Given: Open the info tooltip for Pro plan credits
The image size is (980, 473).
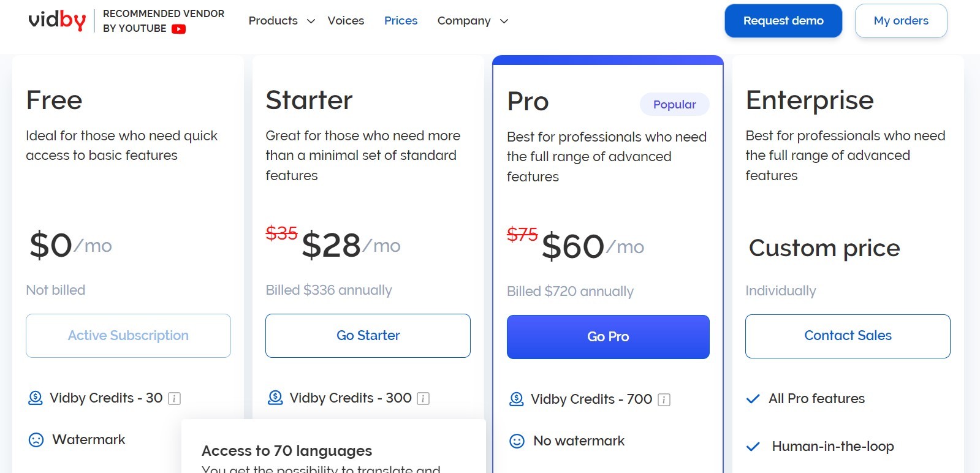Looking at the screenshot, I should click(x=664, y=399).
